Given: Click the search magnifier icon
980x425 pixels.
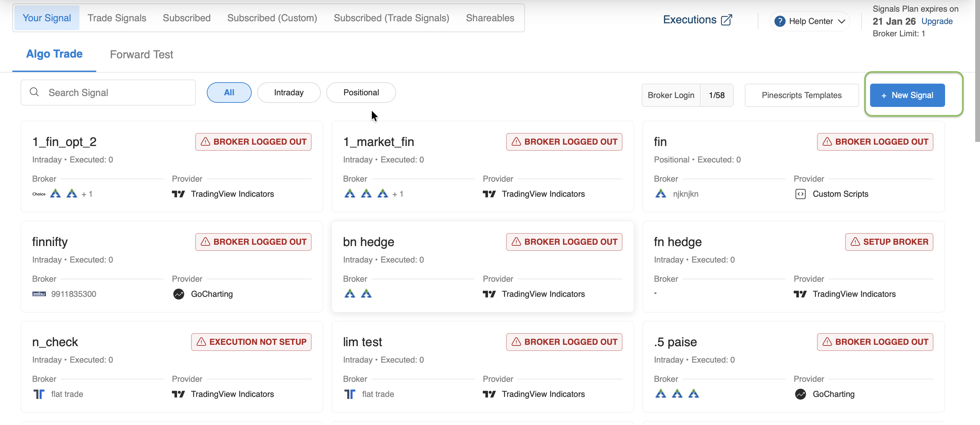Looking at the screenshot, I should (34, 92).
